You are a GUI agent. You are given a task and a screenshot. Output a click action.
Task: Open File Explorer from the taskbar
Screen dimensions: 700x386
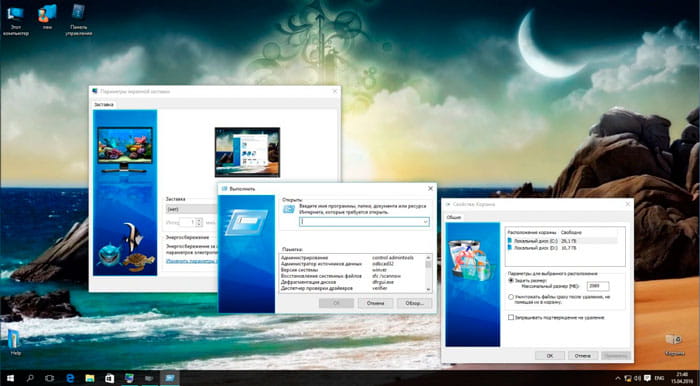pyautogui.click(x=90, y=378)
